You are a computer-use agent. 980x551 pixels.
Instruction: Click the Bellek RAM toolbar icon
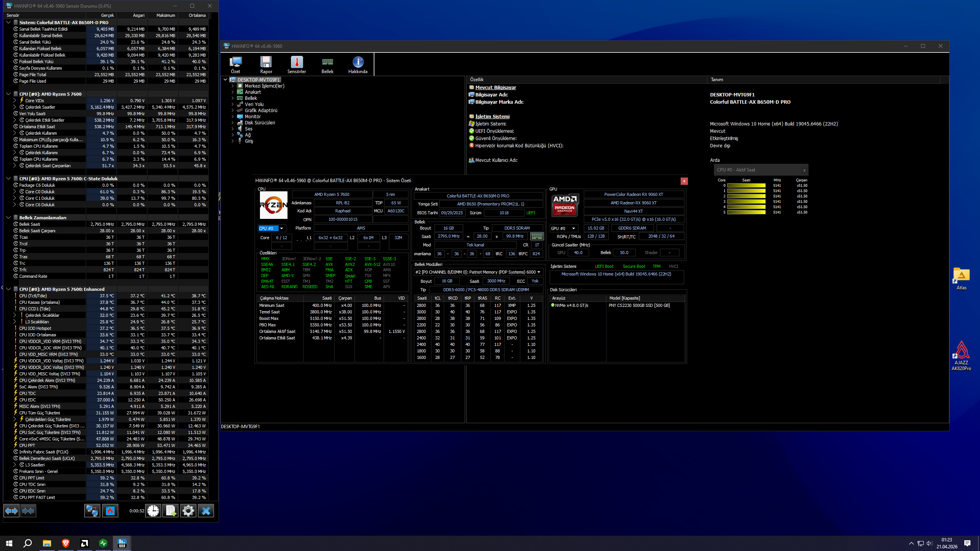tap(327, 64)
